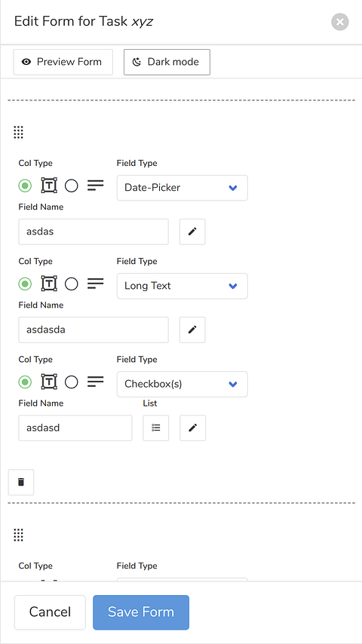This screenshot has height=644, width=362.
Task: Select unselected radio button in Long Text row
Action: (x=72, y=284)
